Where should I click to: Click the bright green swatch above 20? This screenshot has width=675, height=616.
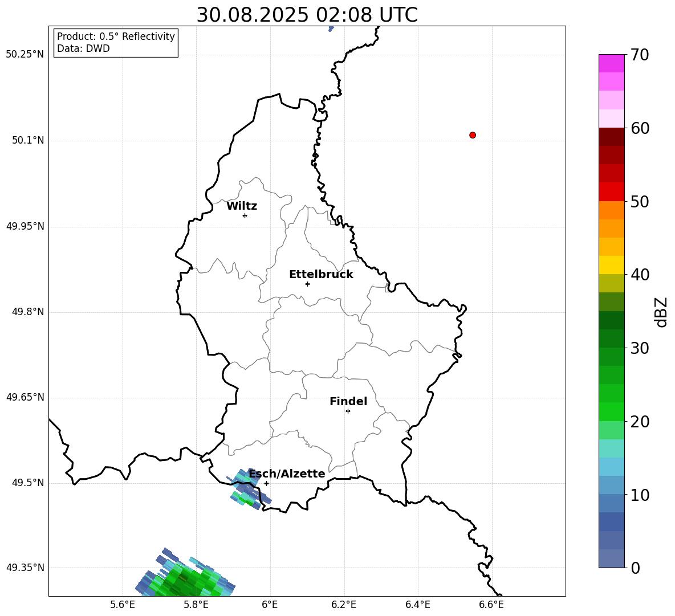pyautogui.click(x=612, y=411)
